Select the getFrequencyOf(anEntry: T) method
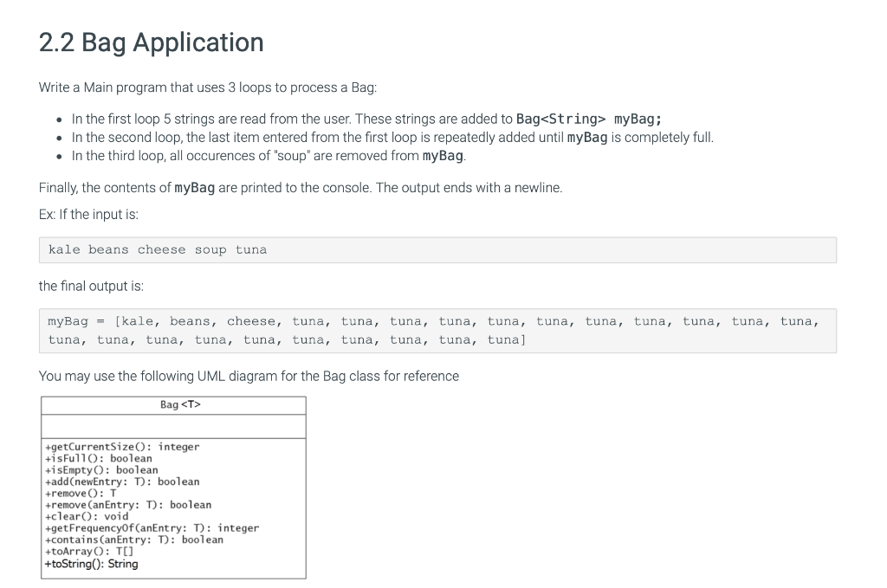 [151, 527]
